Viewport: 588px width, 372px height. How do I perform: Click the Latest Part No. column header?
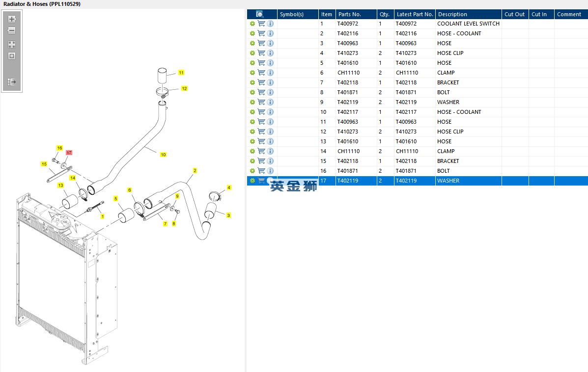click(415, 14)
